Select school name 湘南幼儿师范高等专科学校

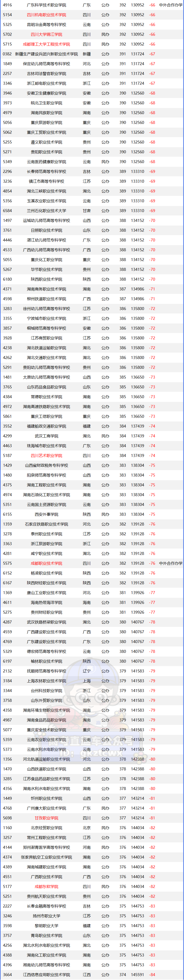47,964
